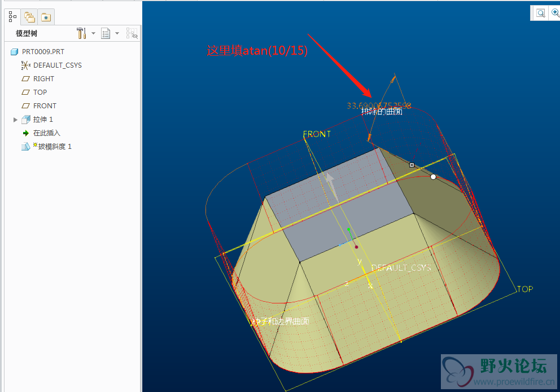Click the Refit zoom icon in graphics toolbar
560x392 pixels.
click(x=541, y=14)
